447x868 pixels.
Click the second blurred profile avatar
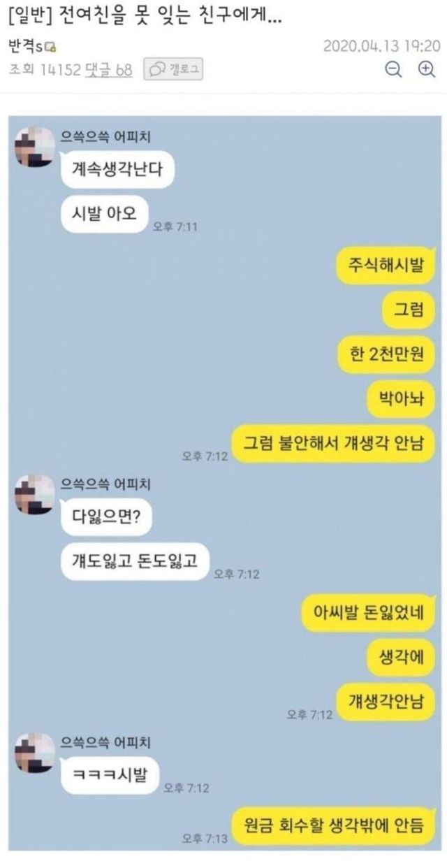point(34,495)
